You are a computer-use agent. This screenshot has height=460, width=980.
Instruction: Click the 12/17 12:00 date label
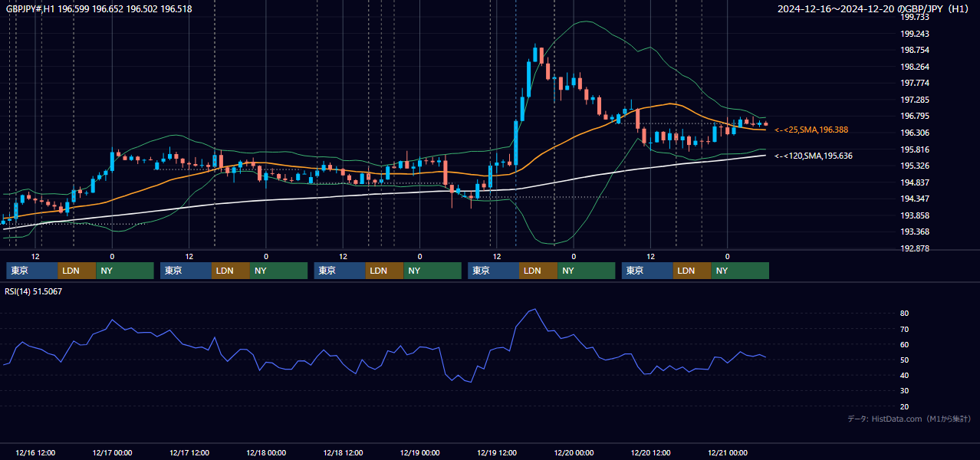(189, 452)
